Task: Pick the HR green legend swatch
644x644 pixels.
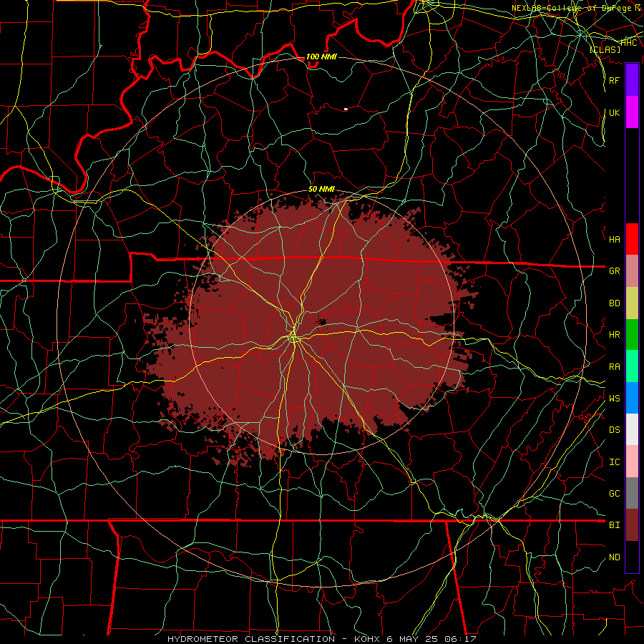Action: [632, 334]
